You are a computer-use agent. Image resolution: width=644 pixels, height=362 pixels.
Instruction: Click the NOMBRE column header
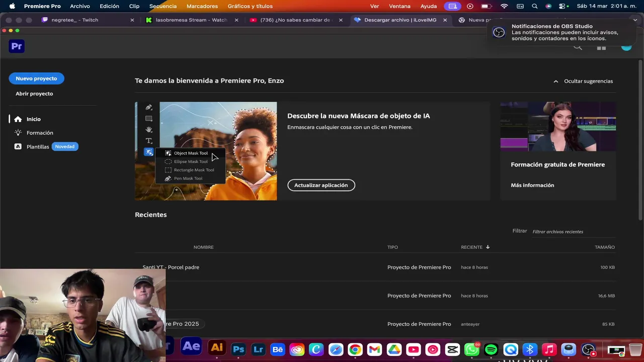[203, 247]
